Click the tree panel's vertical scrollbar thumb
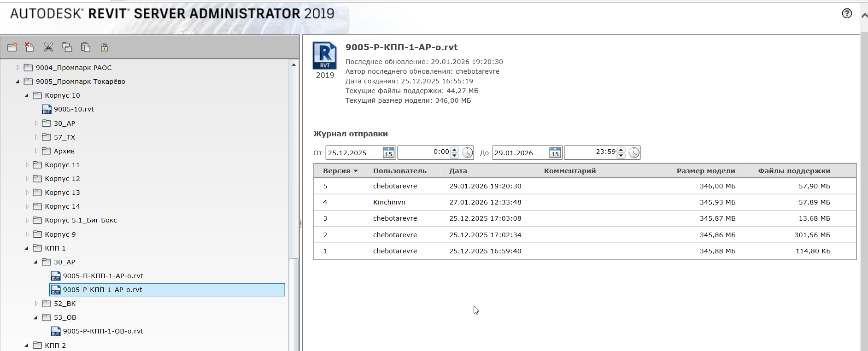This screenshot has height=351, width=868. click(294, 304)
